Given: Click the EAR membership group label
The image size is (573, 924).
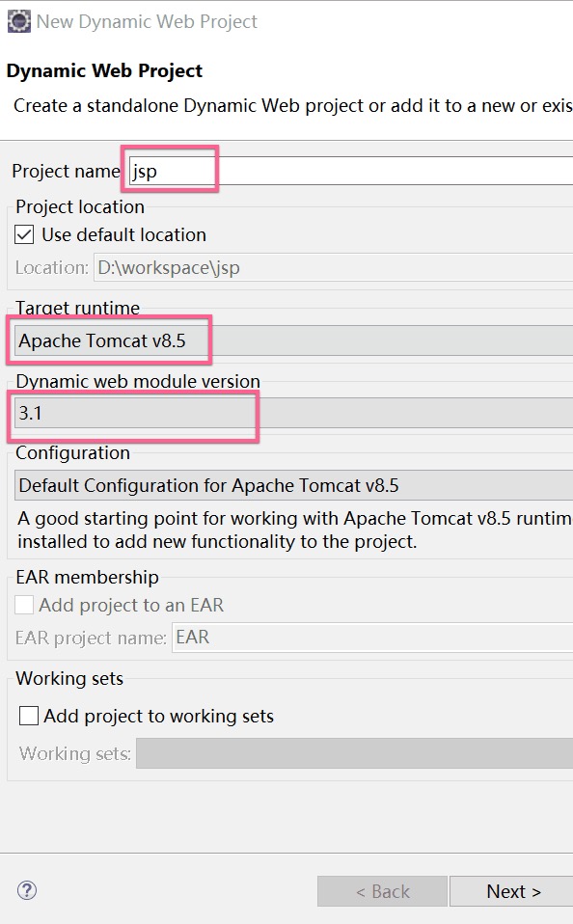Looking at the screenshot, I should pos(87,577).
